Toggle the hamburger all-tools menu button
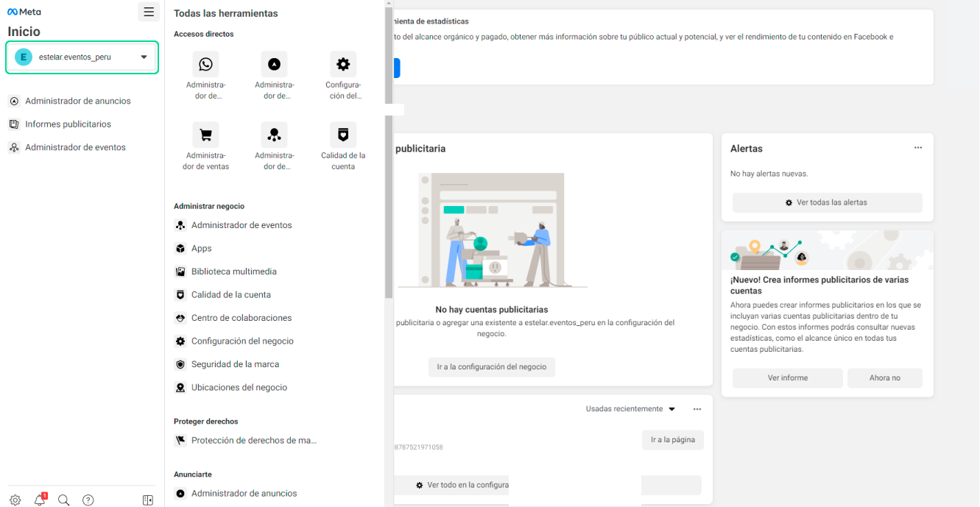This screenshot has height=507, width=980. click(x=149, y=12)
